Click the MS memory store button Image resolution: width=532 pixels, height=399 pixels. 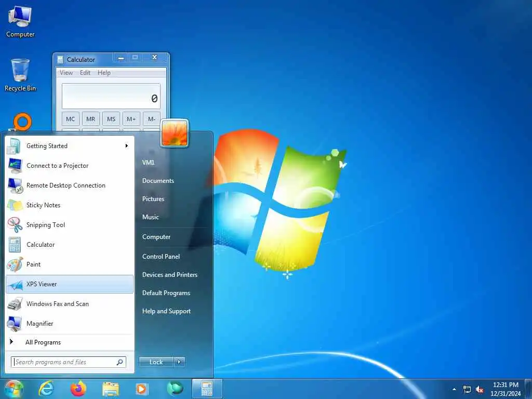click(111, 119)
